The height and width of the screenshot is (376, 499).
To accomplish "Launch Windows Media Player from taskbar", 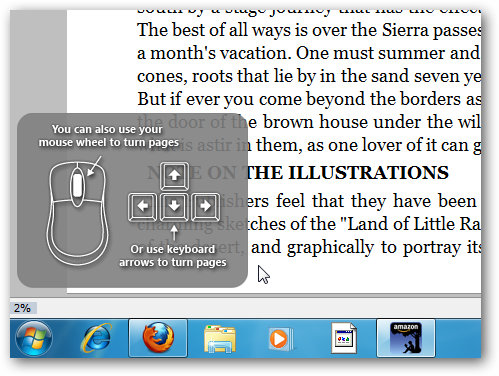I will point(281,339).
